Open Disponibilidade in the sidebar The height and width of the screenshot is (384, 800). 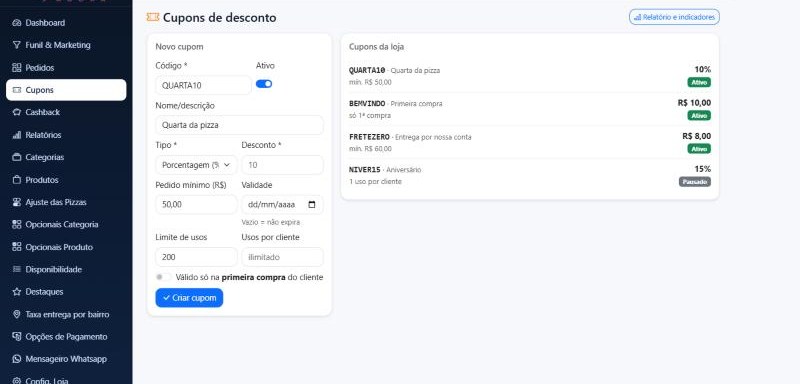(66, 270)
